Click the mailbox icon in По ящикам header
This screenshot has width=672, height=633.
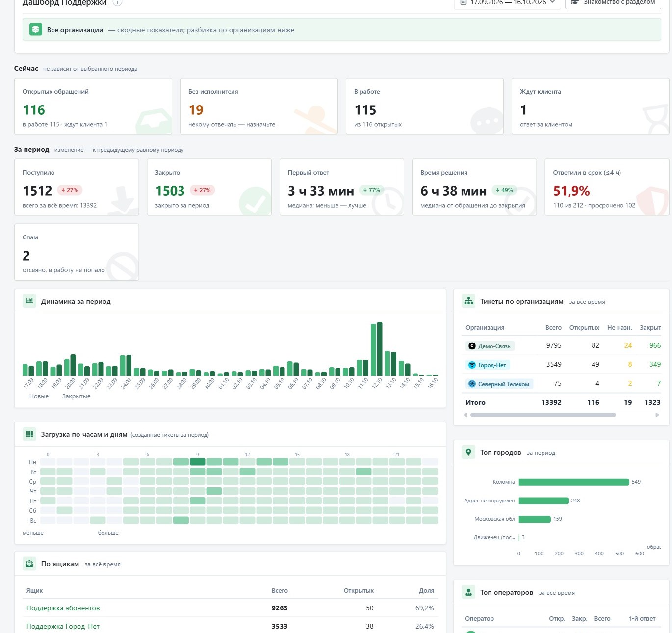[29, 564]
